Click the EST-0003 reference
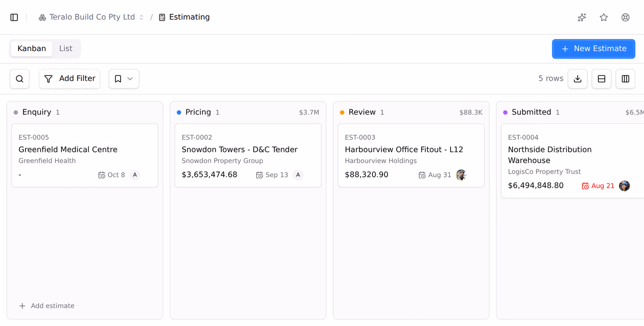The height and width of the screenshot is (326, 644). (360, 138)
